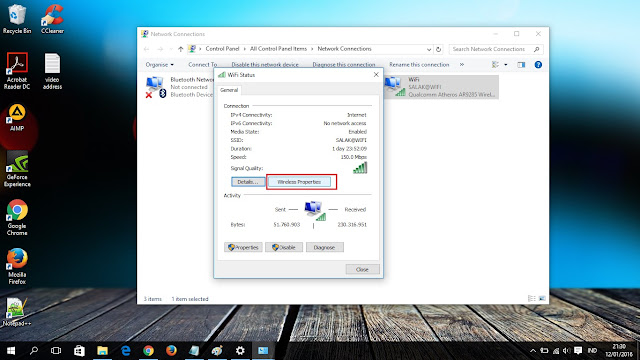Close the WiFi Status dialog with X

coord(376,75)
